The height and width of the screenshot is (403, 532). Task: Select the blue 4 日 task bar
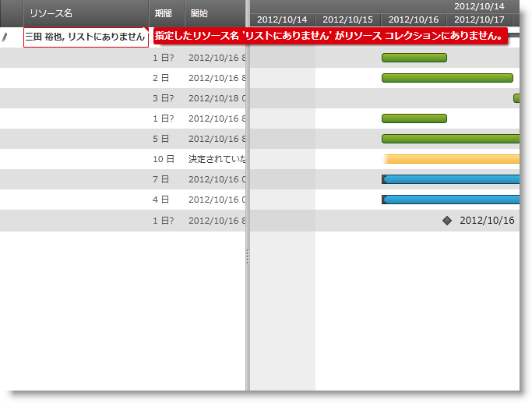(450, 200)
